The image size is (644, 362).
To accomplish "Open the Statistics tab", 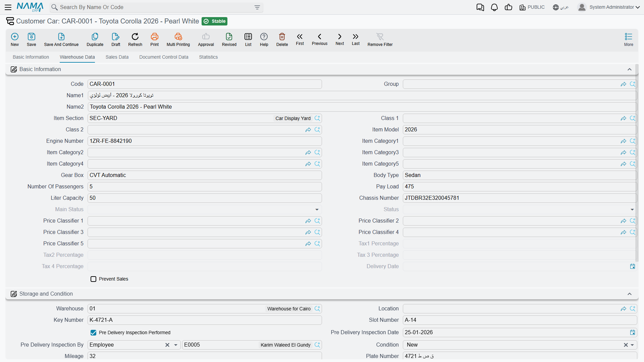I will point(208,57).
